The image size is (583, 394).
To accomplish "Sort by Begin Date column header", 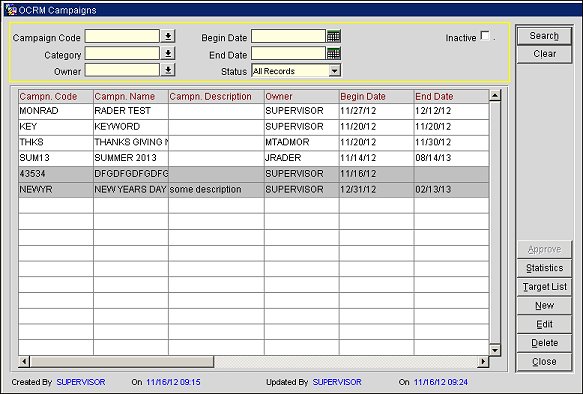I will coord(377,97).
